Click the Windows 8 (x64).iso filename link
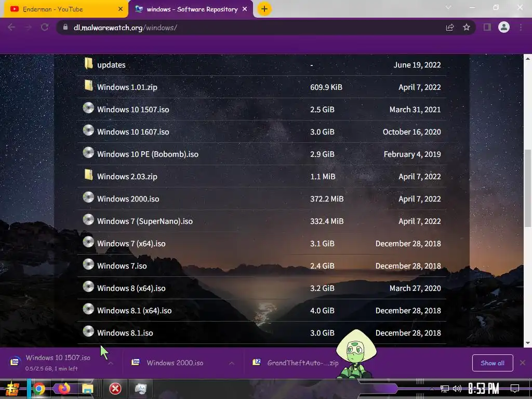532x399 pixels. 131,288
